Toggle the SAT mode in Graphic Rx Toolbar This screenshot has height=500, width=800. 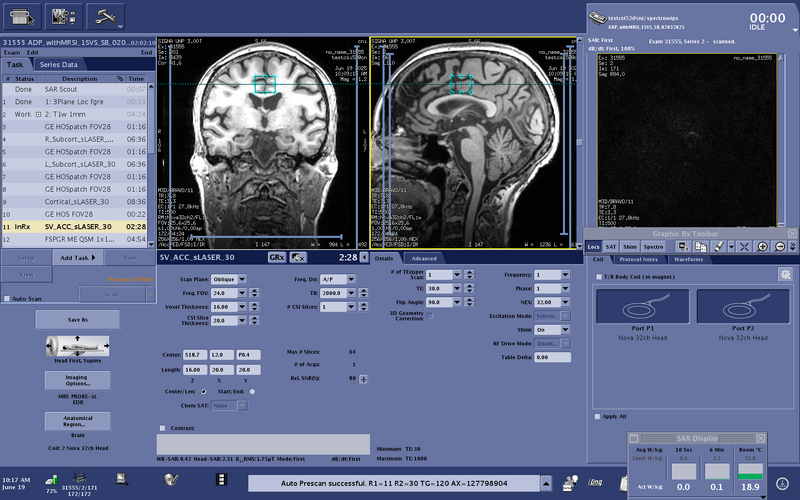click(x=611, y=247)
